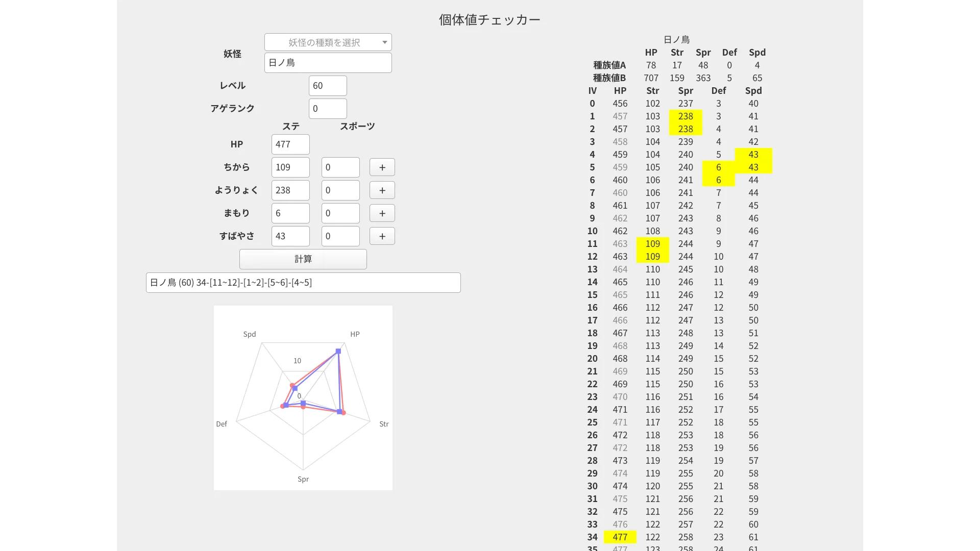
Task: Click the Str axis label on radar chart
Action: click(x=384, y=424)
